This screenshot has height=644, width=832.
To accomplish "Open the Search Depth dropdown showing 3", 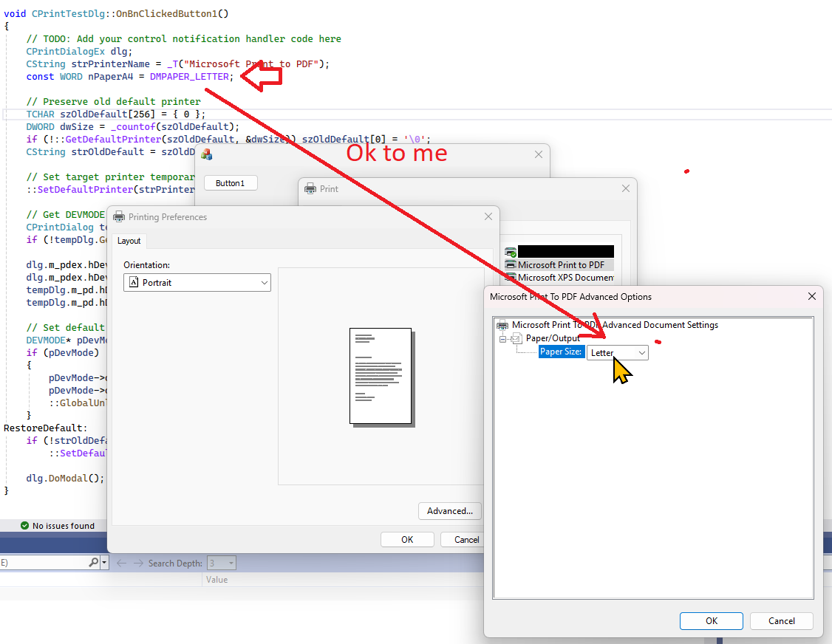I will tap(221, 563).
